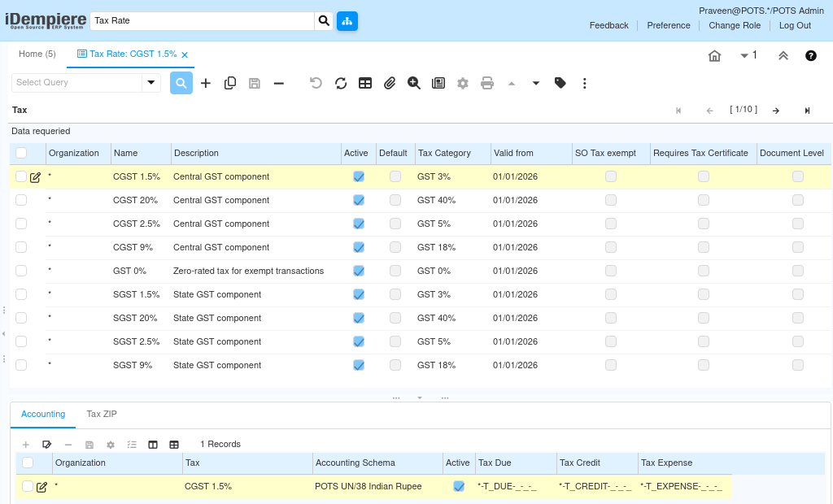Delete record with the minus icon
This screenshot has width=833, height=504.
coord(279,84)
